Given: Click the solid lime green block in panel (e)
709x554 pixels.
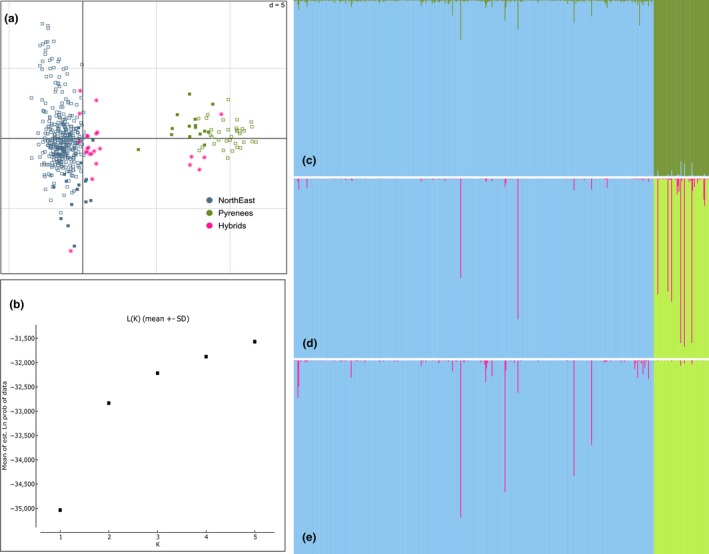Looking at the screenshot, I should coord(681,457).
